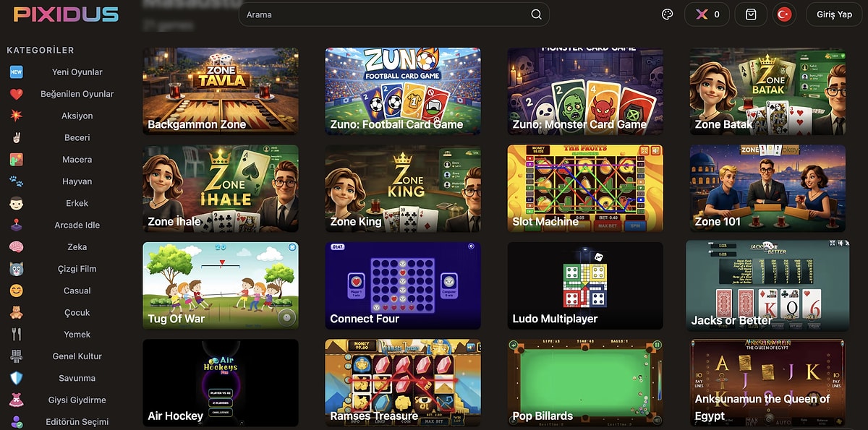Open the Ludo Multiplayer game tile
Image resolution: width=868 pixels, height=430 pixels.
pos(585,285)
